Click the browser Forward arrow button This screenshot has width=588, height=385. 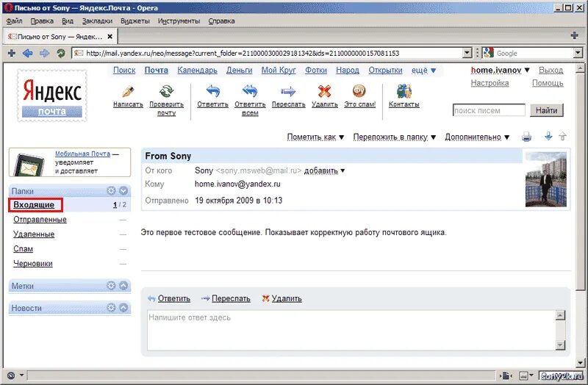coord(44,53)
